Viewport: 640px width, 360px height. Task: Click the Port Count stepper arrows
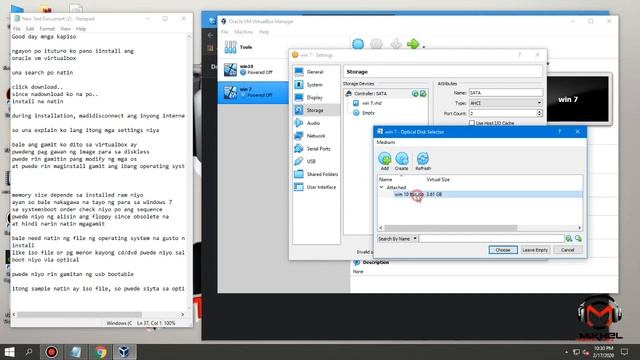click(539, 113)
